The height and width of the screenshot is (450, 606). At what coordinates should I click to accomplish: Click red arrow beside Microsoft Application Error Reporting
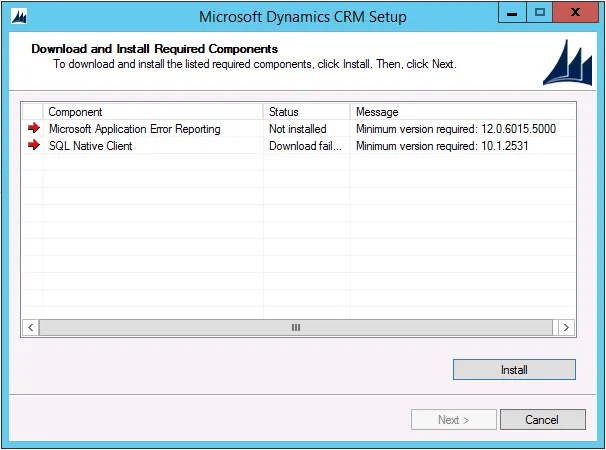(x=34, y=128)
